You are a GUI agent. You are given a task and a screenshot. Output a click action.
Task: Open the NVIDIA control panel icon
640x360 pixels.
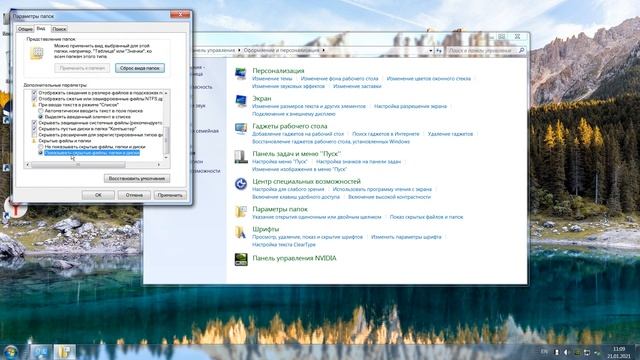pos(241,259)
